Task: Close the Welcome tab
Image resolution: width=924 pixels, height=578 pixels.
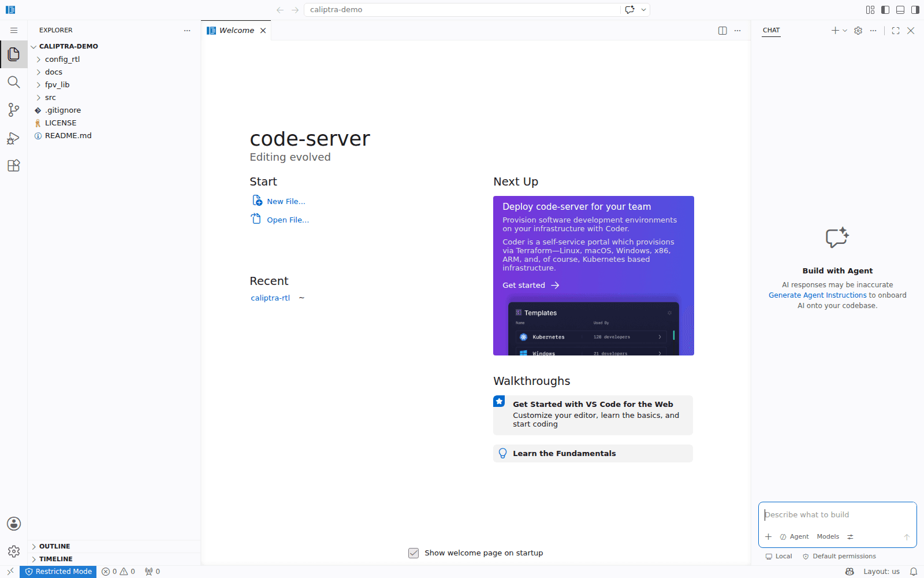Action: [x=263, y=31]
